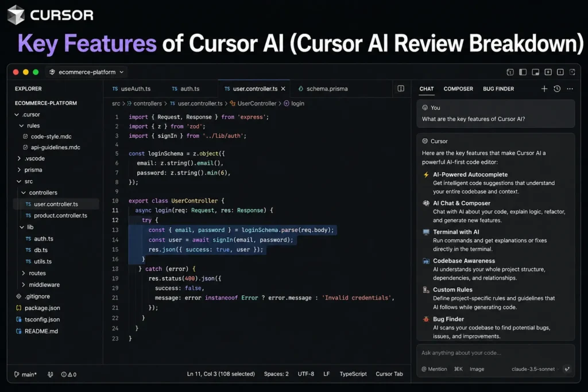Click the send message arrow icon
The height and width of the screenshot is (392, 588).
[x=567, y=369]
